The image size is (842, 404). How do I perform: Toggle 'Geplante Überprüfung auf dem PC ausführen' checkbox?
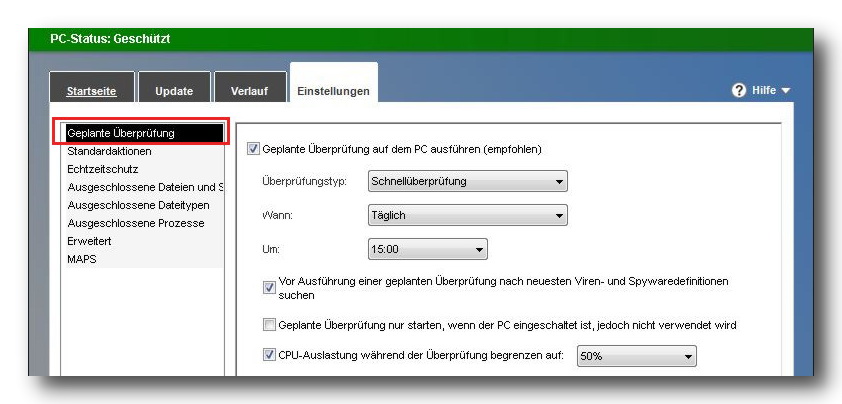click(x=253, y=149)
